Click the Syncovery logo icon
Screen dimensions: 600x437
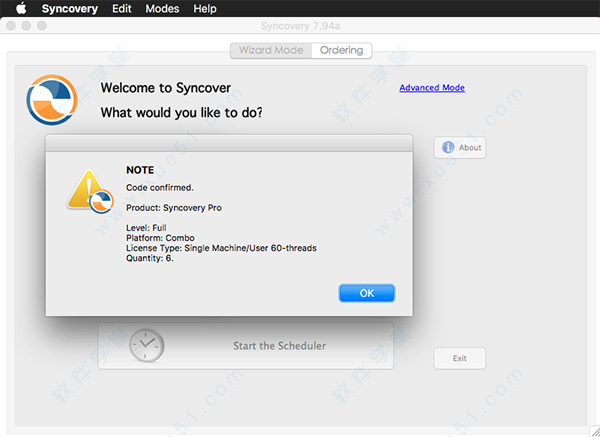52,100
